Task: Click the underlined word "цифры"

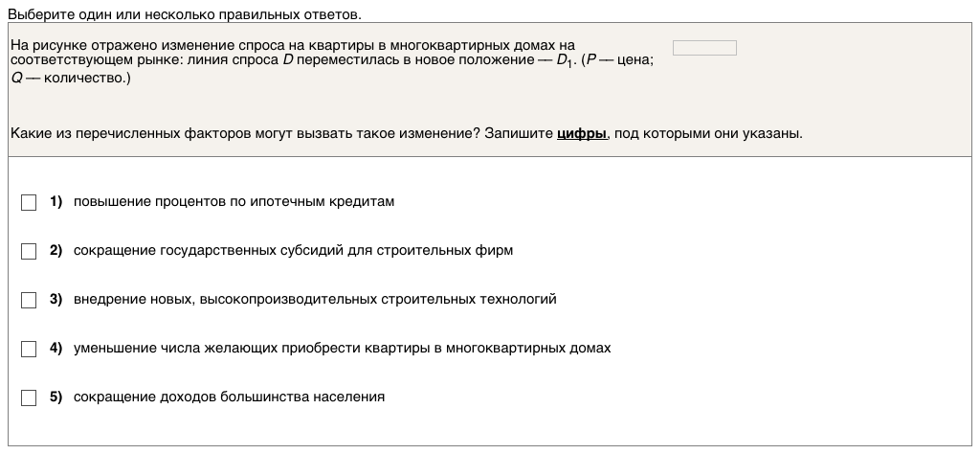Action: [582, 134]
